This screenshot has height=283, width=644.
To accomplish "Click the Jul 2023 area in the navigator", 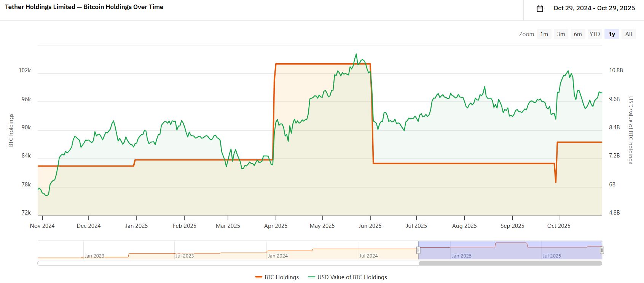I will click(185, 256).
